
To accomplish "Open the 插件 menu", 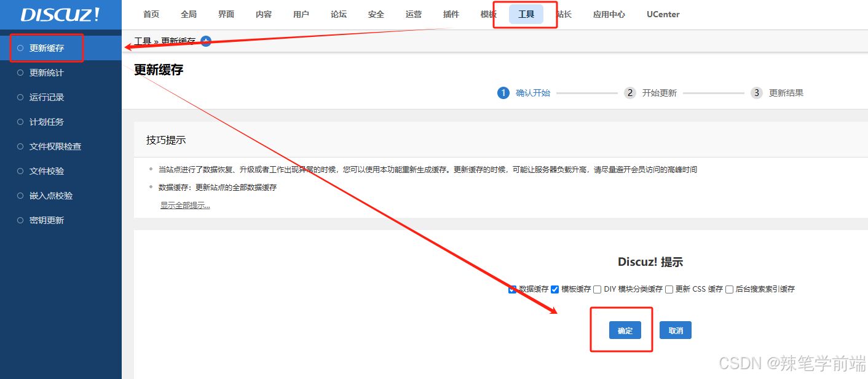I will coord(451,14).
